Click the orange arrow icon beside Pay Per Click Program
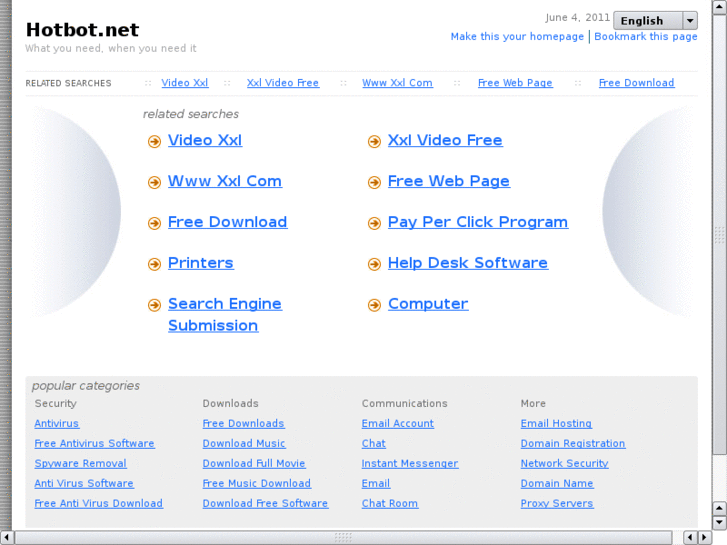Image resolution: width=727 pixels, height=545 pixels. pos(374,224)
